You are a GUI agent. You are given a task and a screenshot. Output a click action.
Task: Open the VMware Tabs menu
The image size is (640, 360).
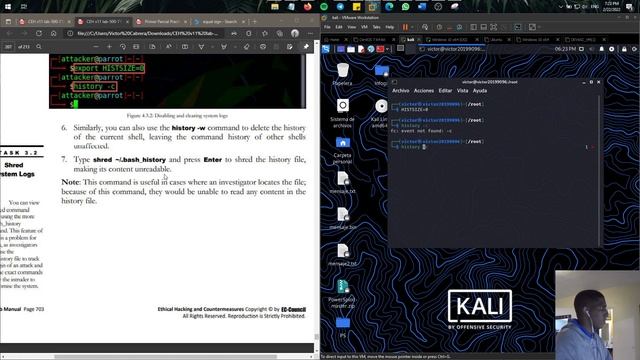[376, 27]
